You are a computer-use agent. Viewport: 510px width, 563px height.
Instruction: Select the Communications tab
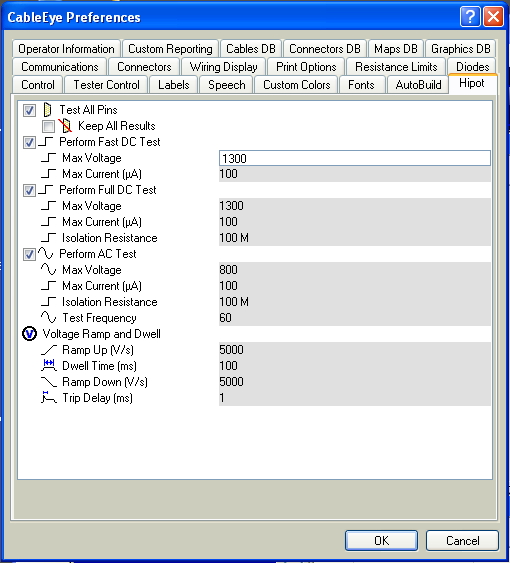pos(60,67)
